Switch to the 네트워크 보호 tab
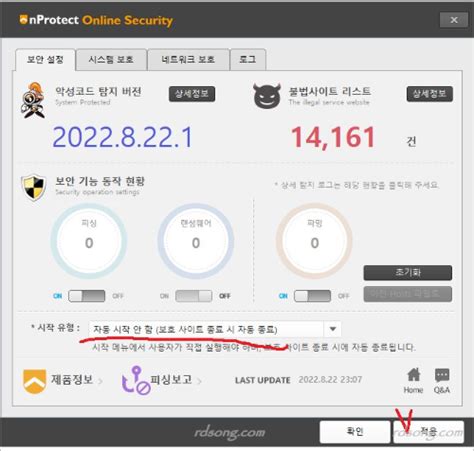The image size is (474, 451). coord(188,60)
